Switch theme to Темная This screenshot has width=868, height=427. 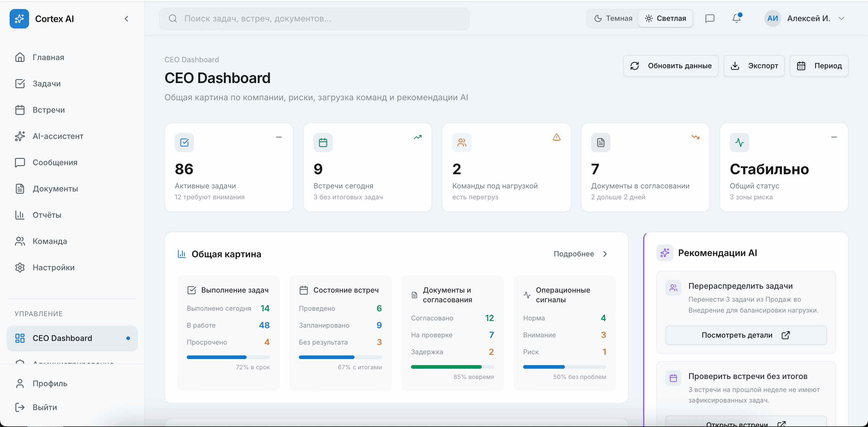(612, 18)
